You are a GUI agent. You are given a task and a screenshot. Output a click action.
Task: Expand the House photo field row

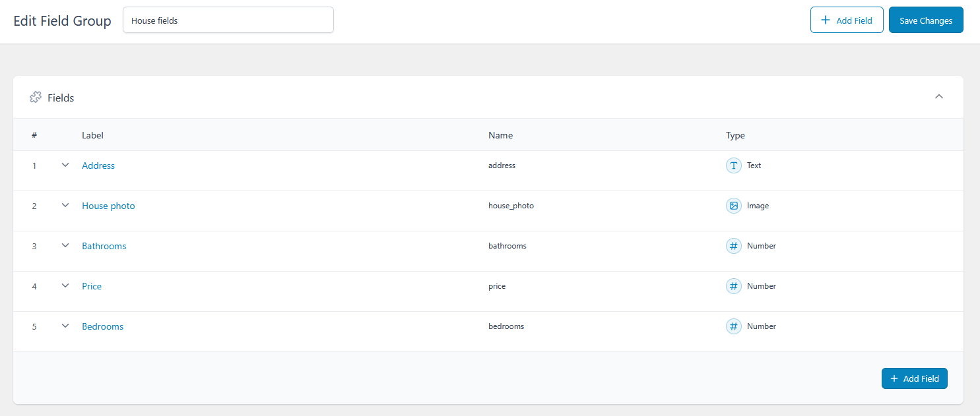65,206
